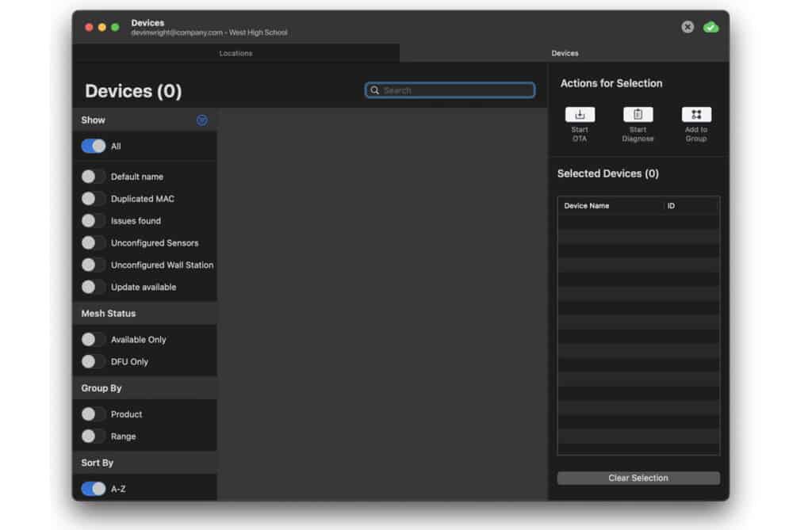Toggle Update available filter on
The height and width of the screenshot is (530, 812).
pos(94,287)
